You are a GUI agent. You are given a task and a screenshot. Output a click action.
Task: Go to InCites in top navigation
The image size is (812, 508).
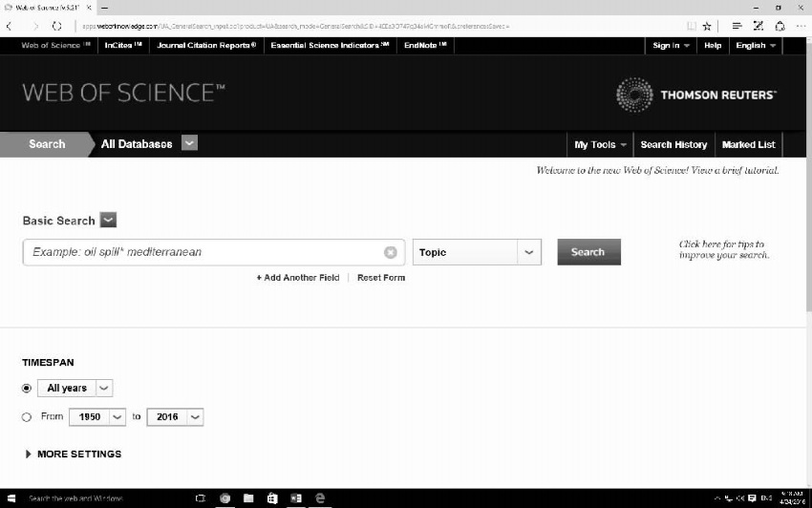123,46
